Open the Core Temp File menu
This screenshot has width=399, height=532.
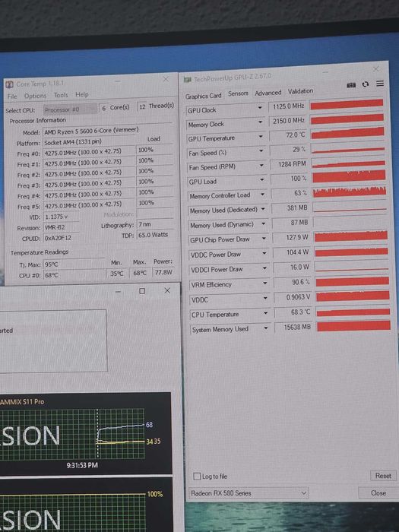12,97
